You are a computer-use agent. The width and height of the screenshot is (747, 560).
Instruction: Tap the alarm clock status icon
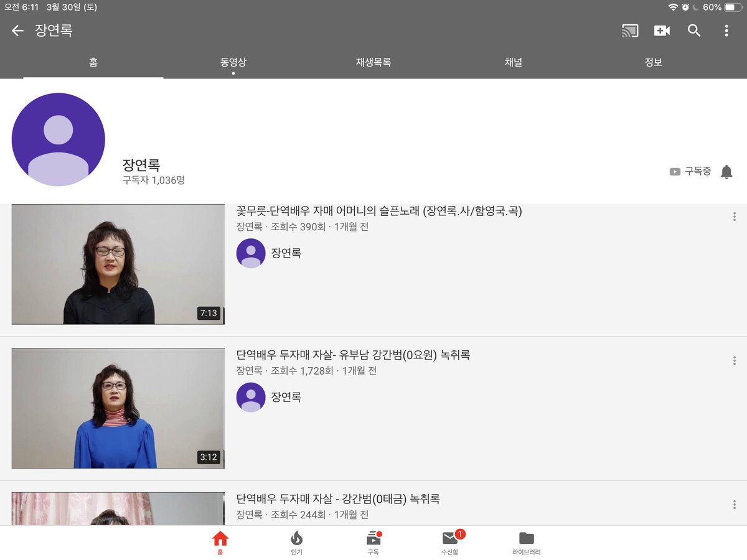[x=685, y=7]
